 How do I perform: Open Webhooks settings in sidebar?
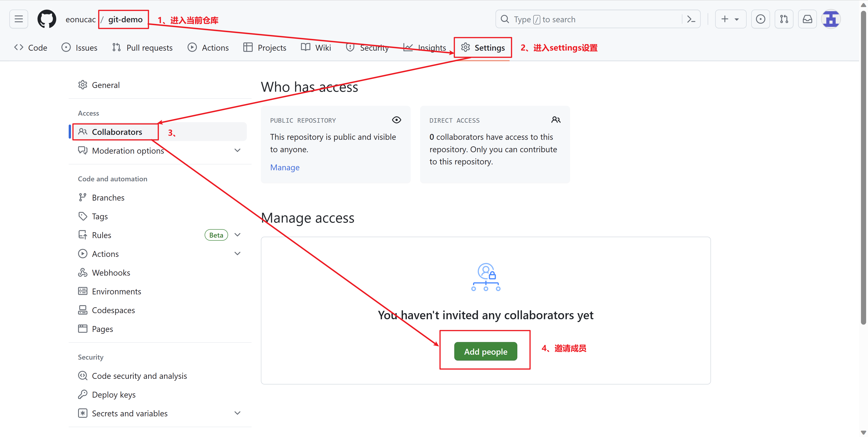click(111, 273)
